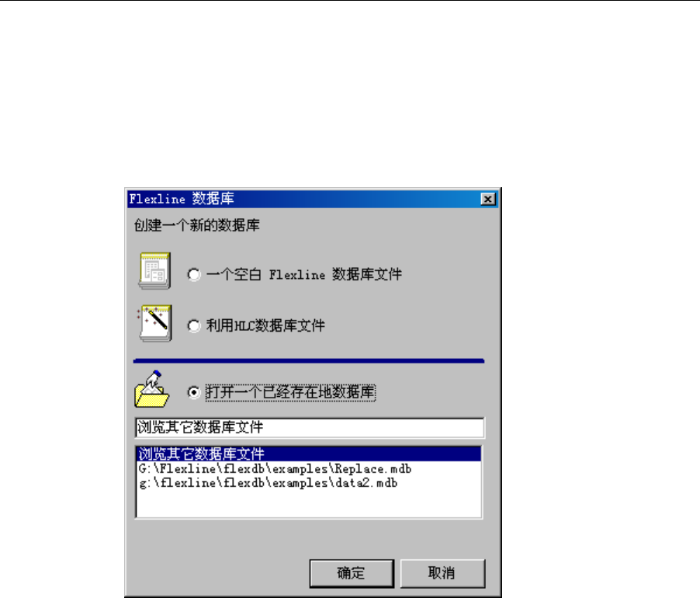Select the 利用HLC数据库文件 radio button
700x598 pixels.
(x=194, y=325)
